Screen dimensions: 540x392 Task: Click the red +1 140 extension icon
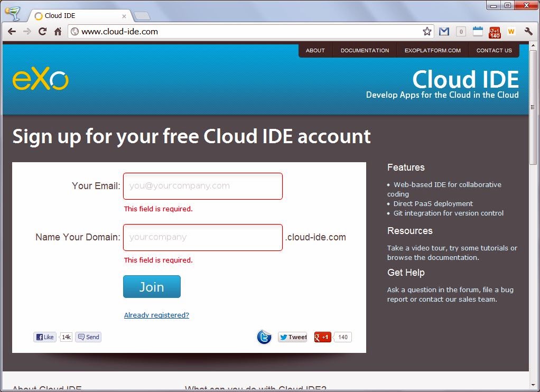coord(495,32)
